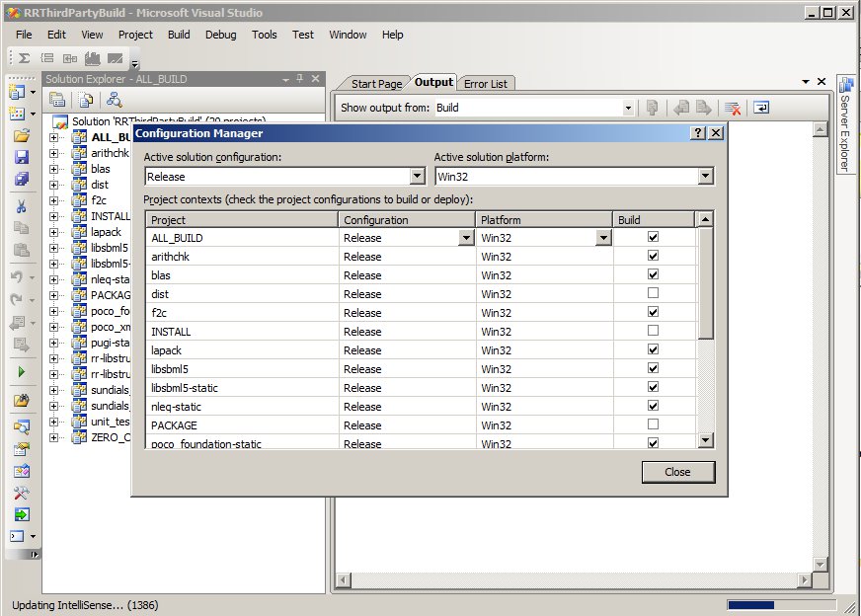Open Active solution platform dropdown

pos(705,177)
